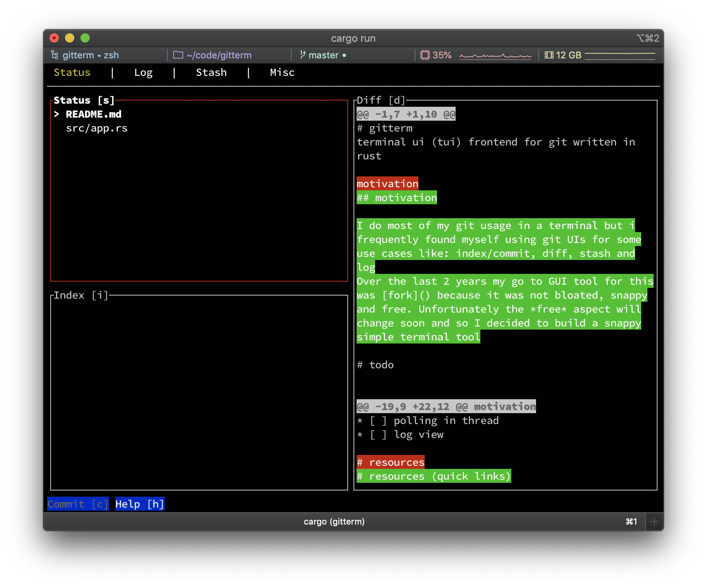Click the ~/code/gitterm path segment
707x588 pixels.
point(219,55)
